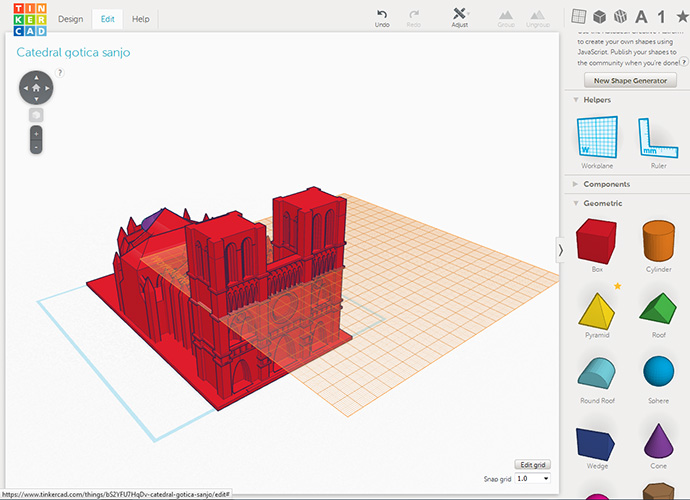Open the Adjust tool menu
Image resolution: width=690 pixels, height=500 pixels.
[460, 18]
